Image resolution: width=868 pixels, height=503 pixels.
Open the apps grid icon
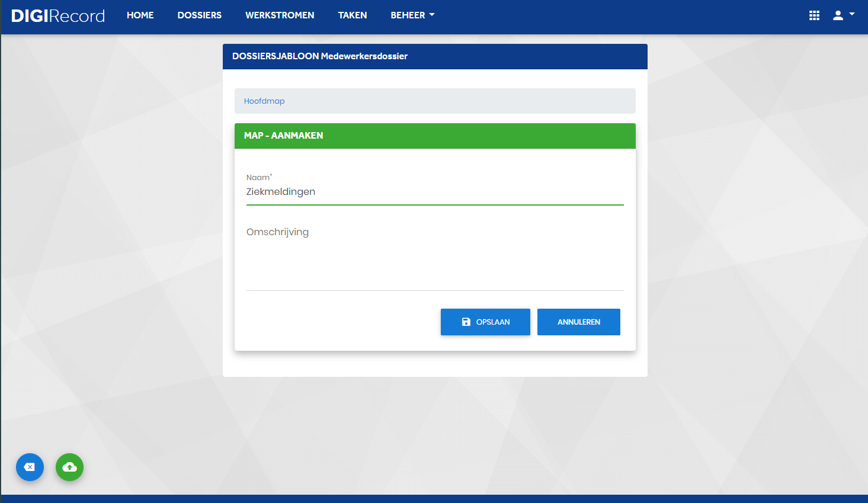(x=814, y=16)
